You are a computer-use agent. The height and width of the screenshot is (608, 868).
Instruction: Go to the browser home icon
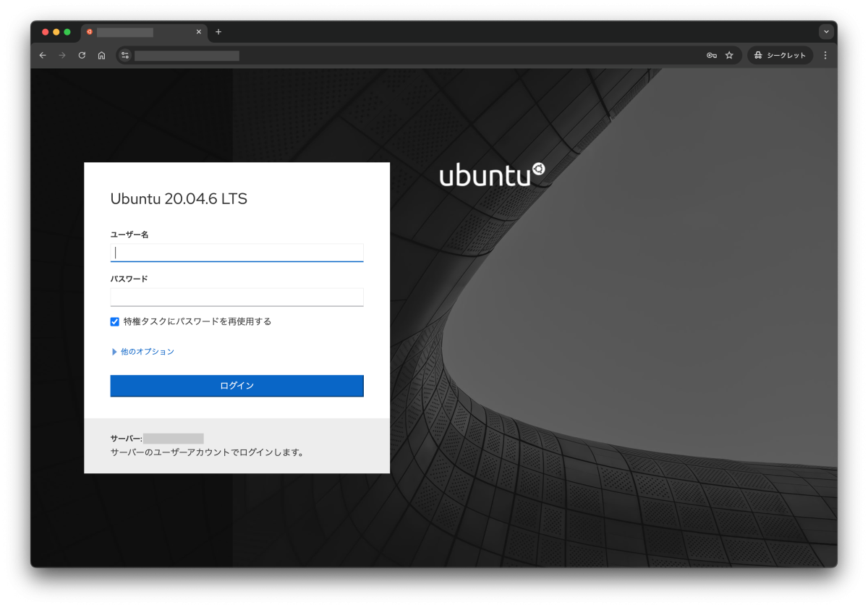(x=101, y=55)
